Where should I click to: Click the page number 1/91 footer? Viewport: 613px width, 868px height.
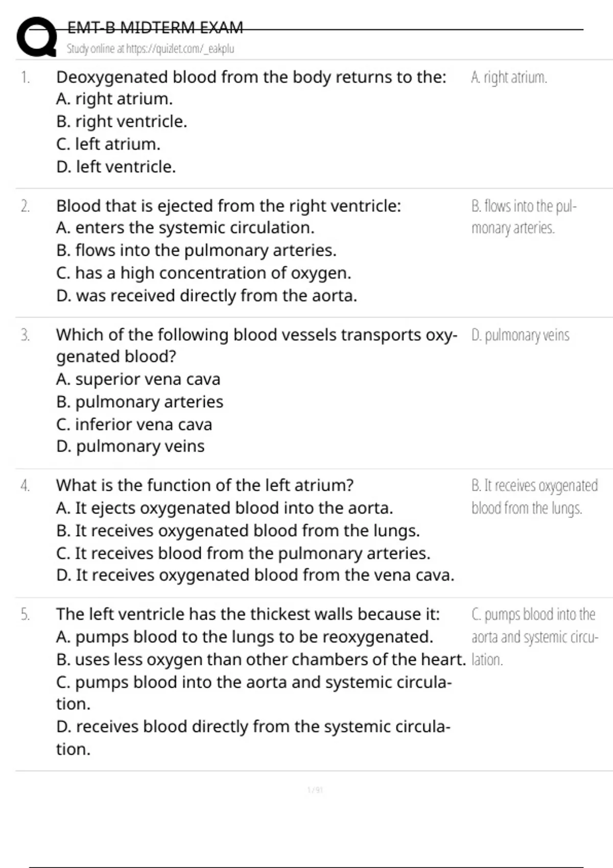[315, 790]
